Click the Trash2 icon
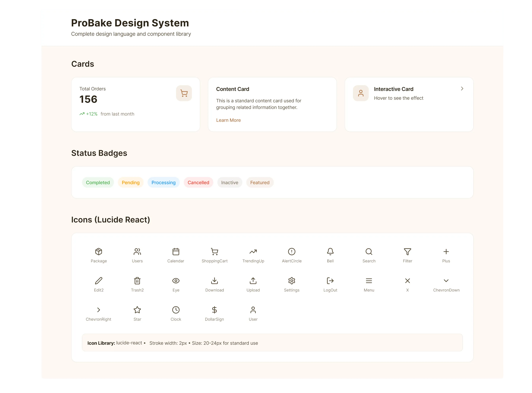Viewport: 532px width, 393px height. coord(137,281)
